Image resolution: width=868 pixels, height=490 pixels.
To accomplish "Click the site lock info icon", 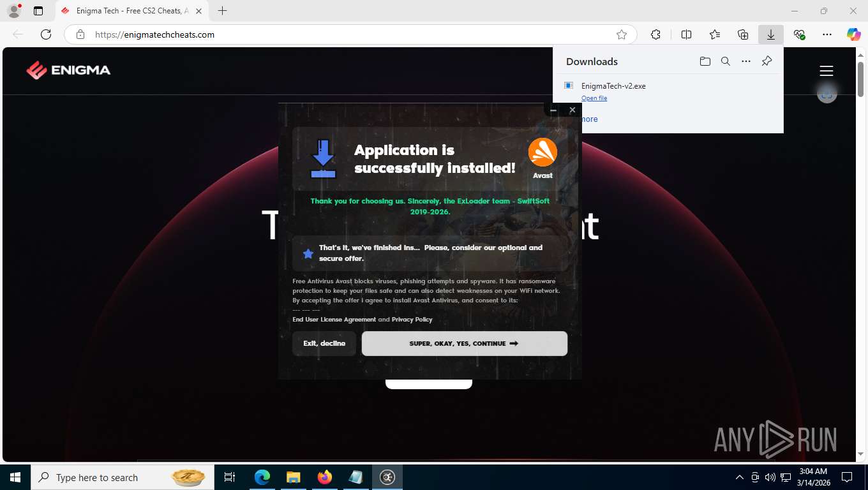I will coord(80,34).
